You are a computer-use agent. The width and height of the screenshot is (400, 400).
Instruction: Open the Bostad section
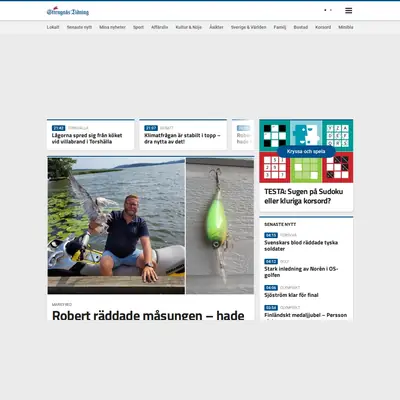tap(301, 27)
